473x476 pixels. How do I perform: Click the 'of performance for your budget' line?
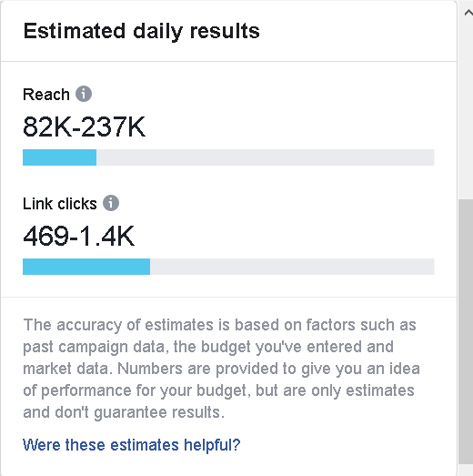[218, 390]
